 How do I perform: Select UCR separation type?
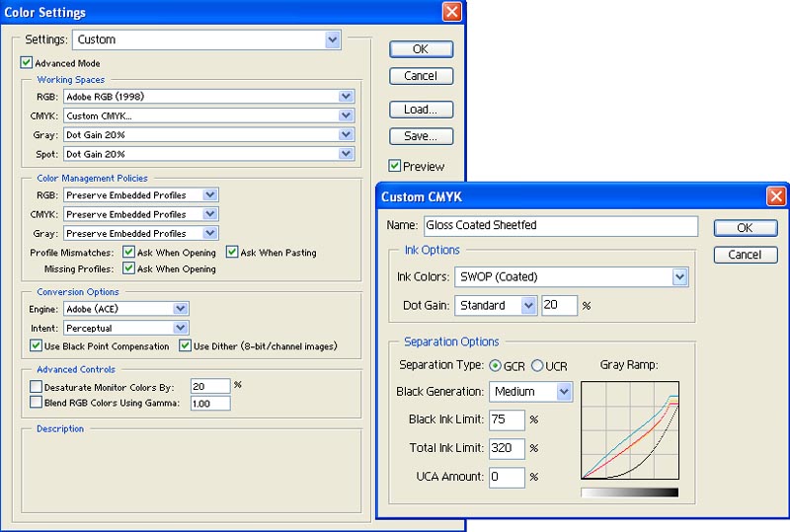[x=538, y=366]
